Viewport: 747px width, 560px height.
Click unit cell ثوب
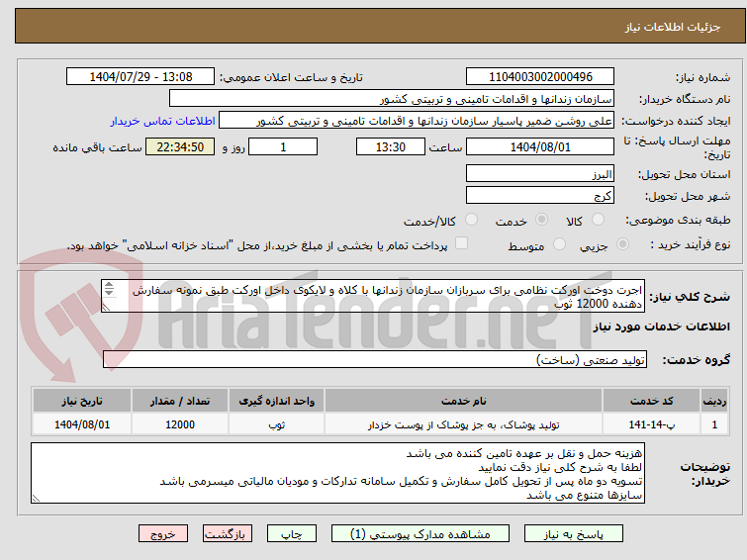(276, 424)
